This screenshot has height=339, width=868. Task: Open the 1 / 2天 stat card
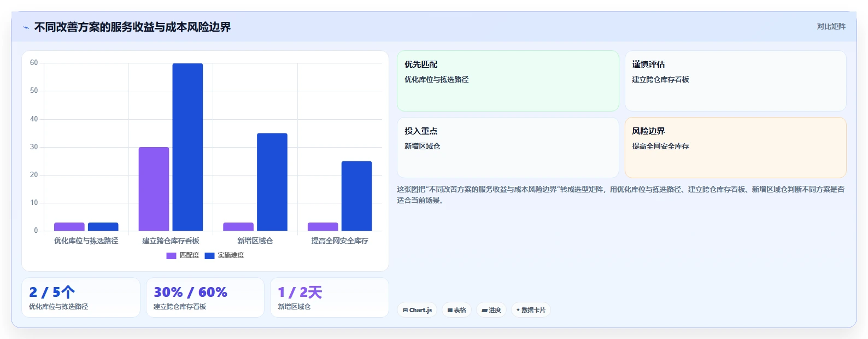coord(330,297)
